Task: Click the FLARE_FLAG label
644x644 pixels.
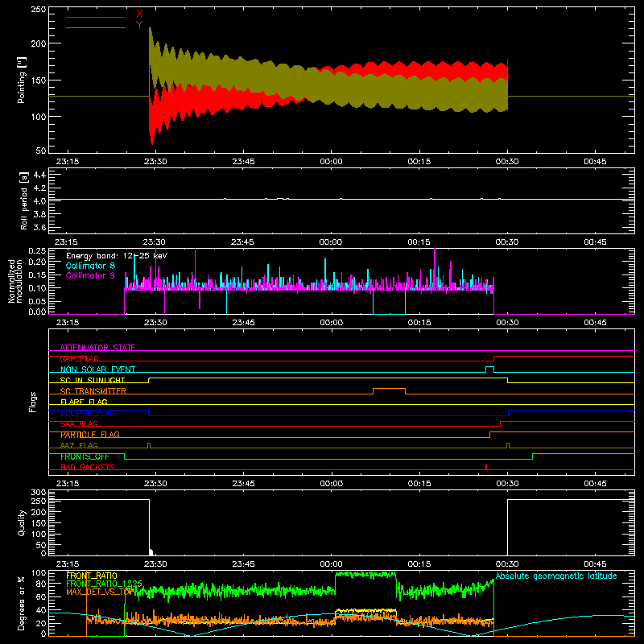Action: [84, 402]
